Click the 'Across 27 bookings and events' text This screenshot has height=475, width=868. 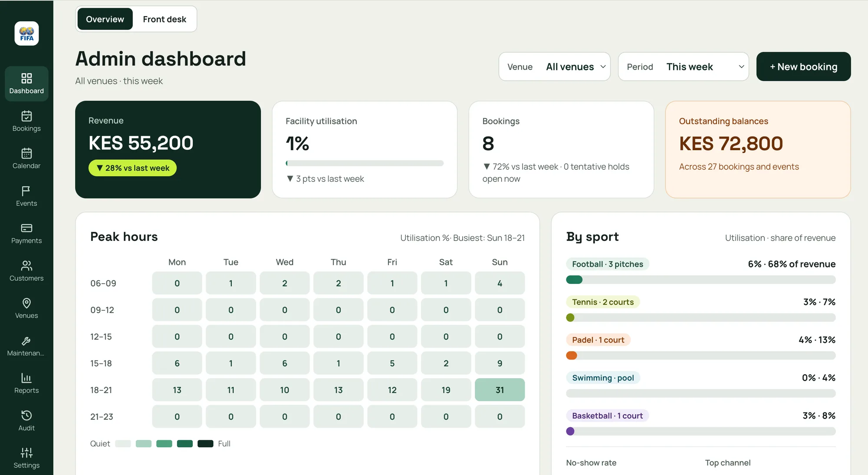(x=739, y=167)
